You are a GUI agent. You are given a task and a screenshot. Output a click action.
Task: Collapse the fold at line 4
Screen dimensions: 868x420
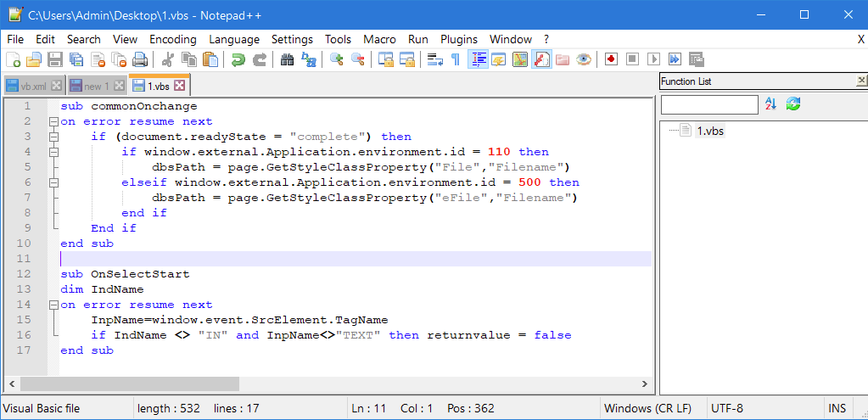click(53, 152)
